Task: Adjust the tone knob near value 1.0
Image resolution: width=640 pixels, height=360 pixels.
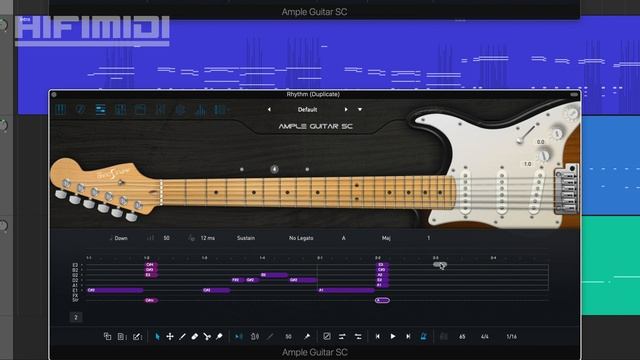Action: pos(544,156)
